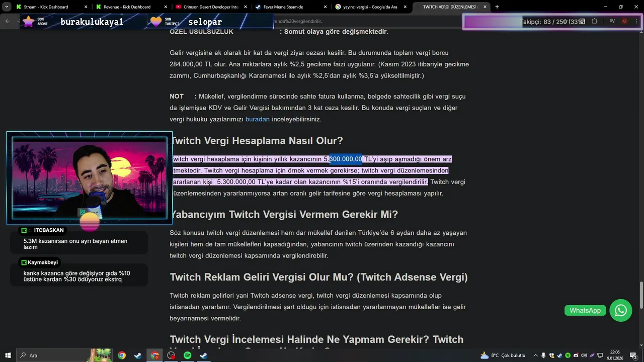Open Steam system tray icon
Viewport: 644px width, 362px height.
click(559, 355)
